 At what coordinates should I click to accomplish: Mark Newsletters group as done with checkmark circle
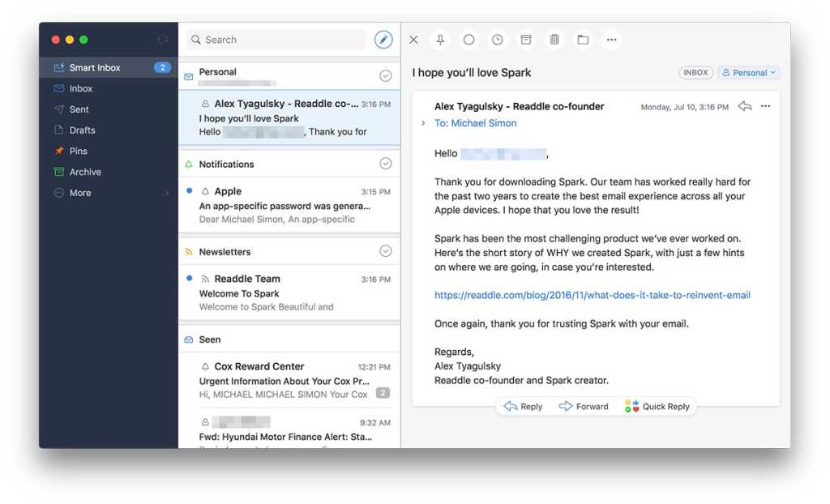[x=386, y=251]
